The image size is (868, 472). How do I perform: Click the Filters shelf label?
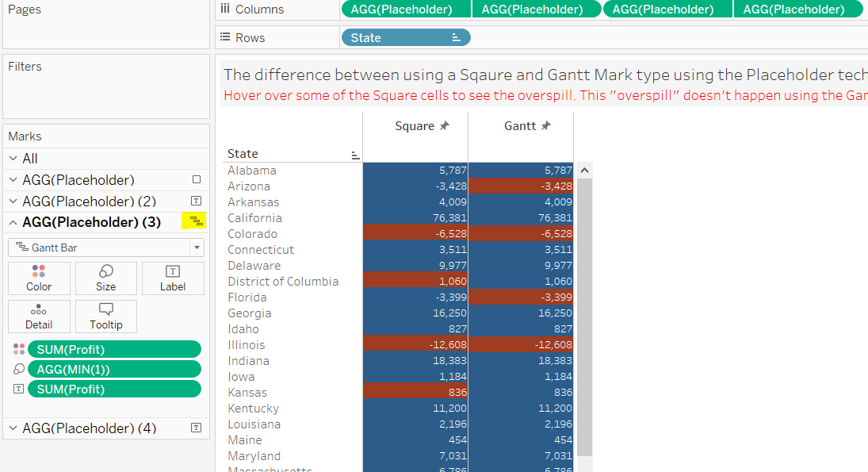coord(25,67)
